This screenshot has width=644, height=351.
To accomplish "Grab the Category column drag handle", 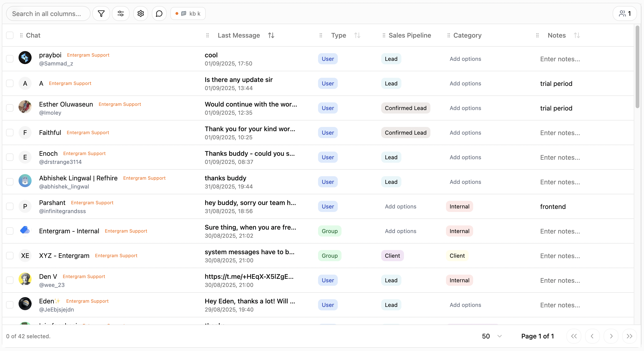I will coord(449,35).
